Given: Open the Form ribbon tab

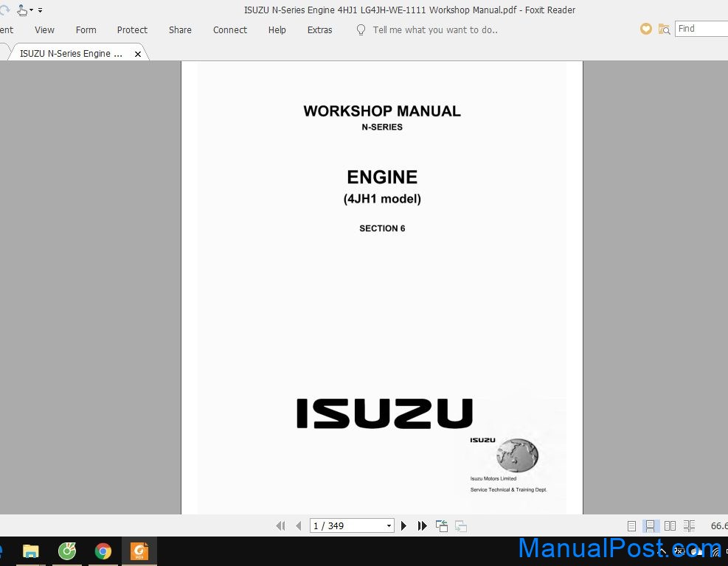Looking at the screenshot, I should tap(86, 30).
